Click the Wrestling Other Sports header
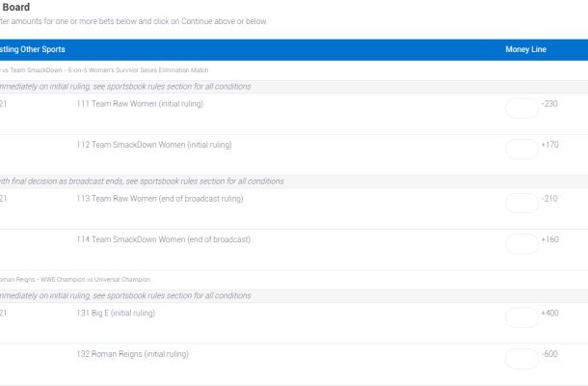 point(32,49)
